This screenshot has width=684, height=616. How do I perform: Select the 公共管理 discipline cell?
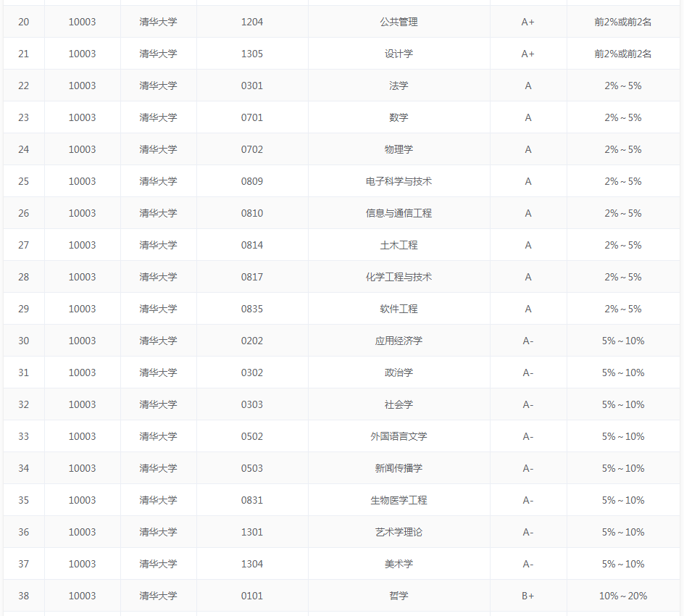pyautogui.click(x=399, y=22)
